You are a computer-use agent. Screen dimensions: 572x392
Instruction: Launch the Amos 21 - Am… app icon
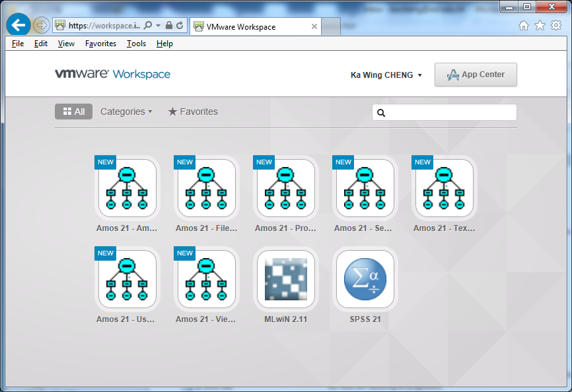point(127,188)
